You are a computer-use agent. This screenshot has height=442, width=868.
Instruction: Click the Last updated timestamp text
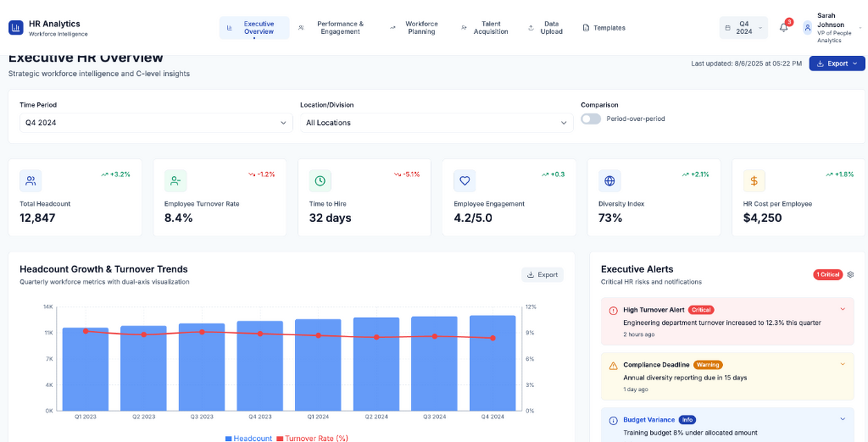click(746, 63)
